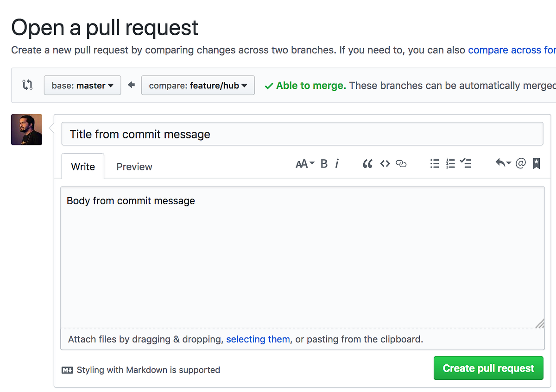556x392 pixels.
Task: Add a task list to the description
Action: (x=466, y=163)
